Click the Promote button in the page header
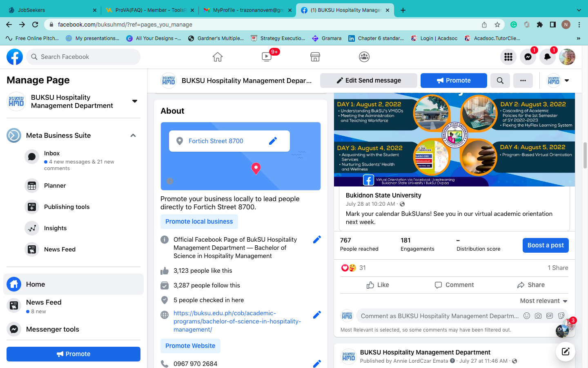Image resolution: width=588 pixels, height=368 pixels. [x=454, y=81]
